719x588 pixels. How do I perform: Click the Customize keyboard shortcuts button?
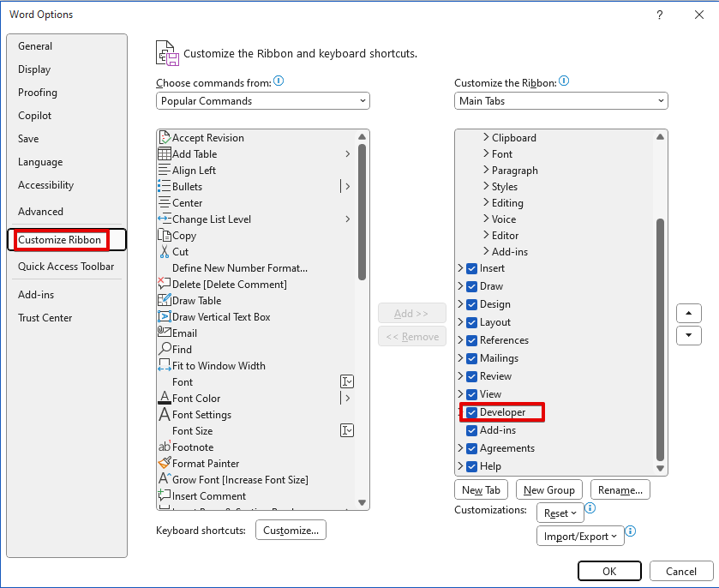291,531
